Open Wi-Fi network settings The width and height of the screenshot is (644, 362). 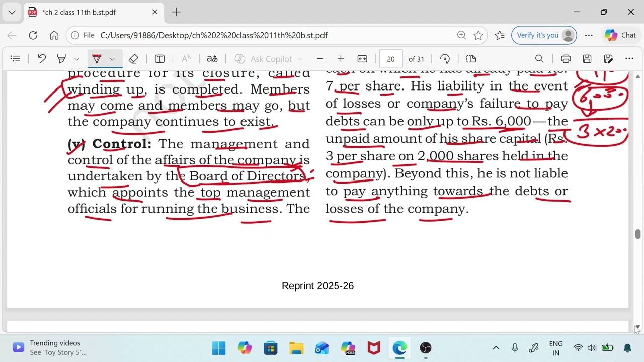pyautogui.click(x=578, y=348)
